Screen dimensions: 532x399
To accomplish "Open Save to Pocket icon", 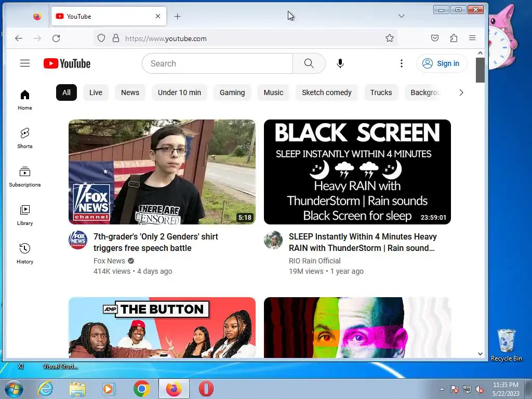I will click(x=435, y=38).
